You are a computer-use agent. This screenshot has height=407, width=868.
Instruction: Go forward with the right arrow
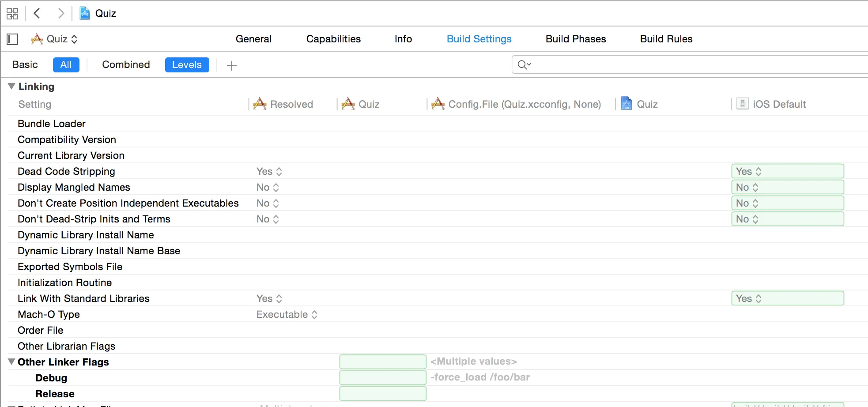(61, 13)
